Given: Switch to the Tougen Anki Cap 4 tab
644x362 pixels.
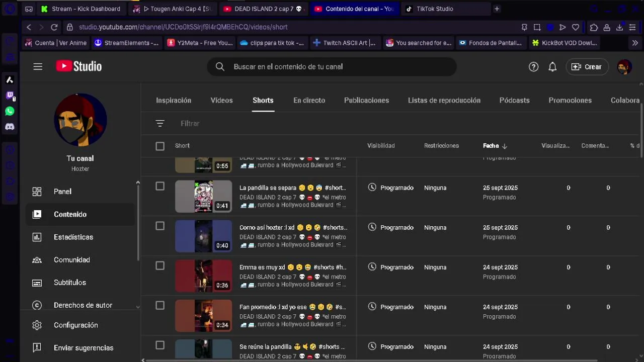Looking at the screenshot, I should pos(174,9).
